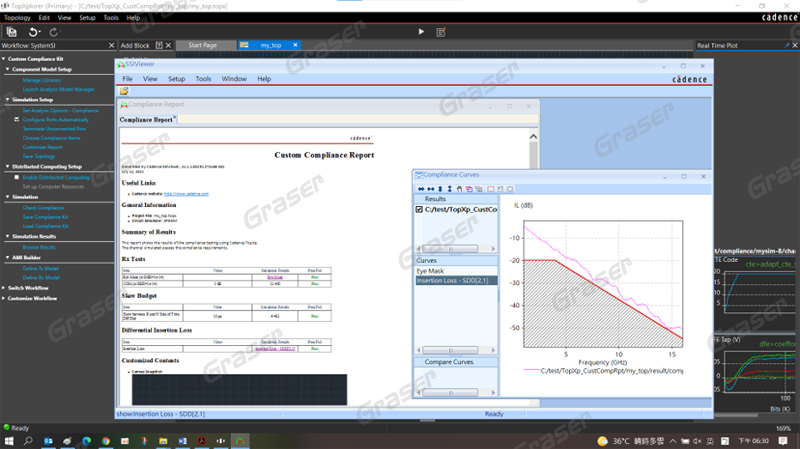
Task: Open TopXplorer Tools menu
Action: click(111, 17)
